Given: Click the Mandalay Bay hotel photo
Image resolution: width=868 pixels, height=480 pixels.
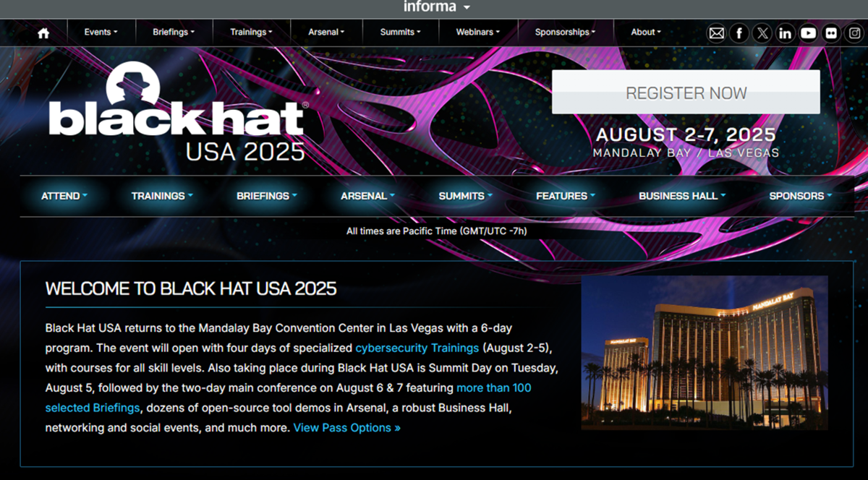Looking at the screenshot, I should pos(705,353).
